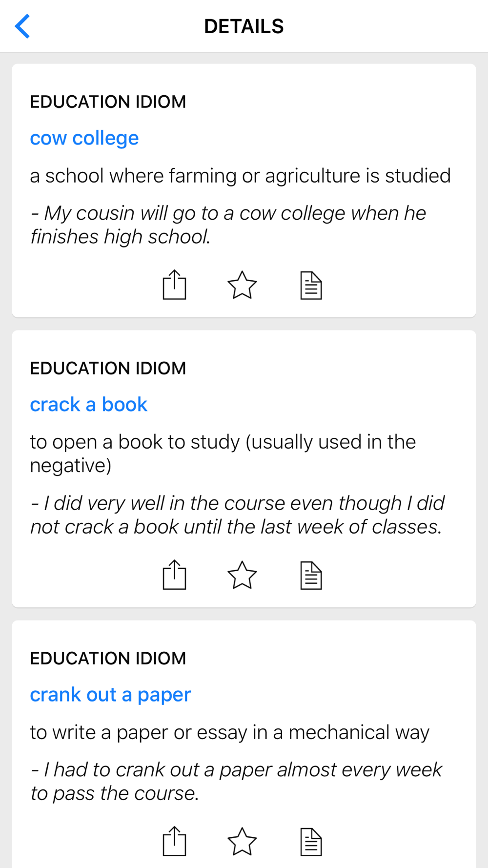Star the 'crack a book' idiom
The height and width of the screenshot is (868, 488).
(x=242, y=575)
